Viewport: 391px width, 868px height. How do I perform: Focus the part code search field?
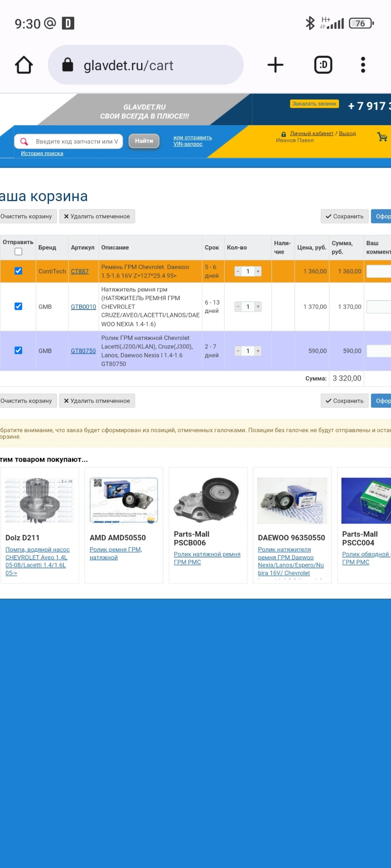click(68, 142)
